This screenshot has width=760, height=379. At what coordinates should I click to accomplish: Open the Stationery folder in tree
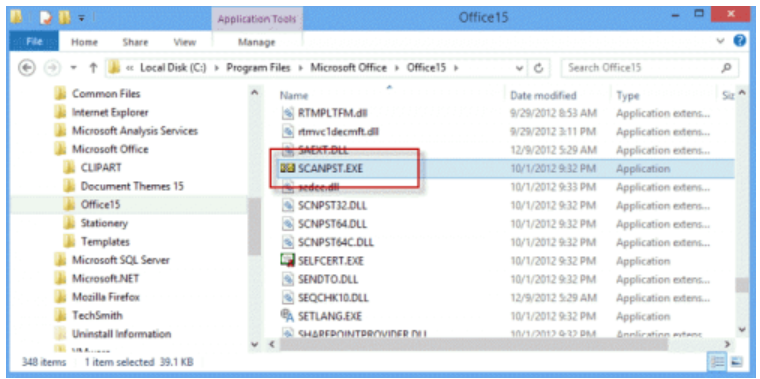(104, 223)
